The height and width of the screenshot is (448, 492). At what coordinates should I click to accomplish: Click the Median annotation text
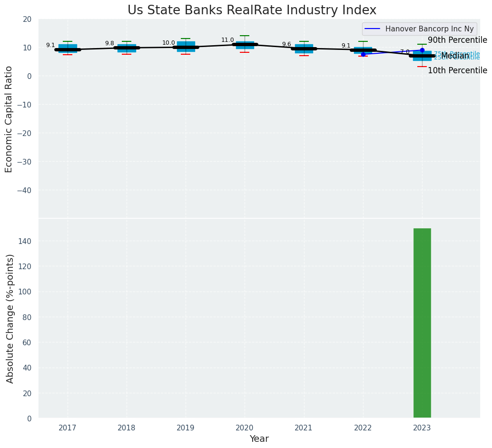pos(455,56)
